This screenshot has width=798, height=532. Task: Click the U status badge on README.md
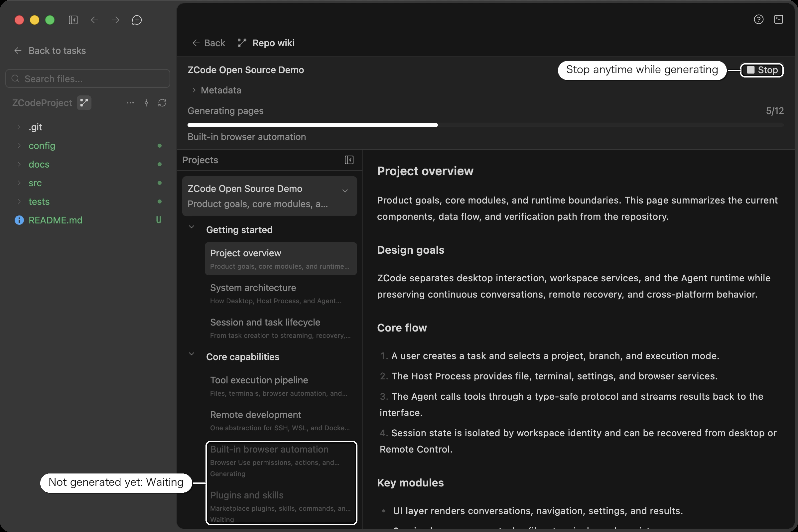coord(159,220)
